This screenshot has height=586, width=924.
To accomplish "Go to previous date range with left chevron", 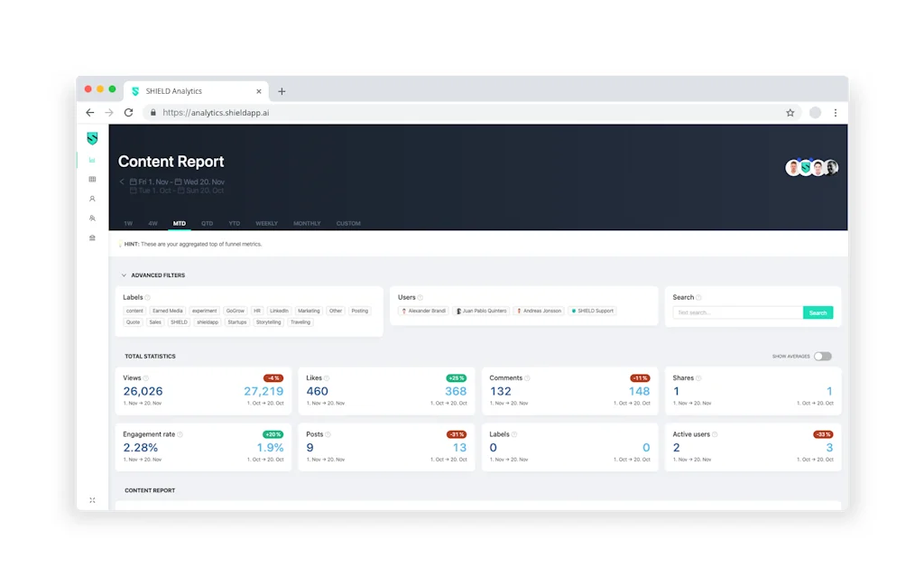I will [x=122, y=181].
